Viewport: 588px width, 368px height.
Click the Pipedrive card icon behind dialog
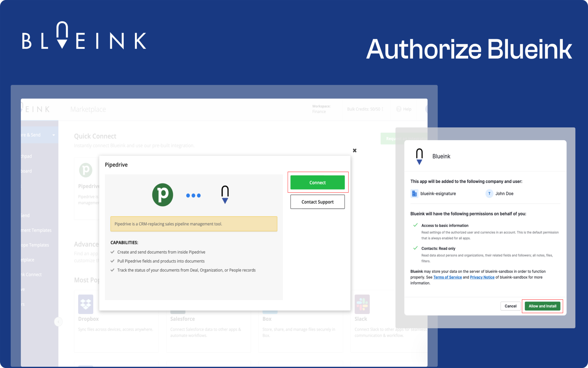point(85,170)
